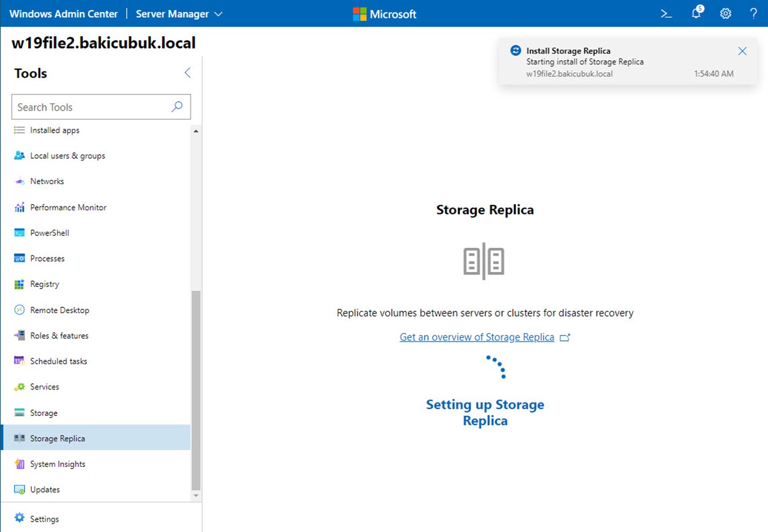This screenshot has width=768, height=532.
Task: Dismiss the Install Storage Replica notification
Action: [x=742, y=51]
